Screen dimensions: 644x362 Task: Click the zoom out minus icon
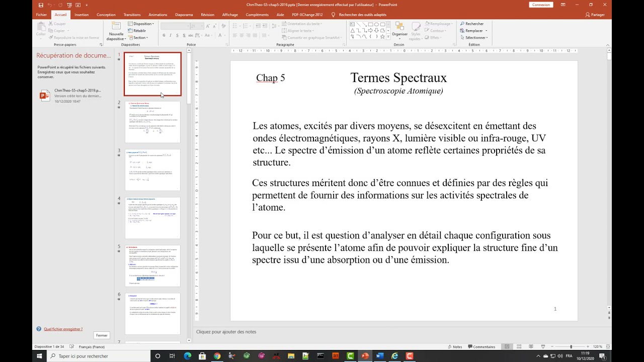(x=552, y=346)
